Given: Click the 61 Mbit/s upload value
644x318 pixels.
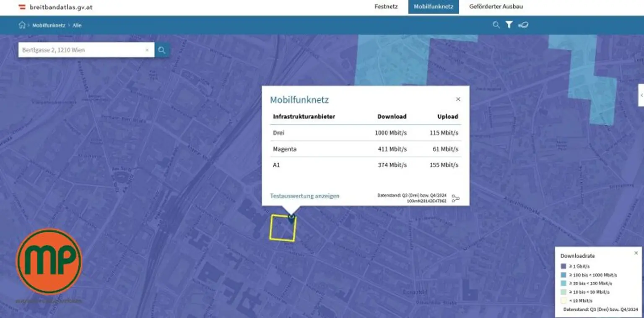Looking at the screenshot, I should (x=446, y=149).
